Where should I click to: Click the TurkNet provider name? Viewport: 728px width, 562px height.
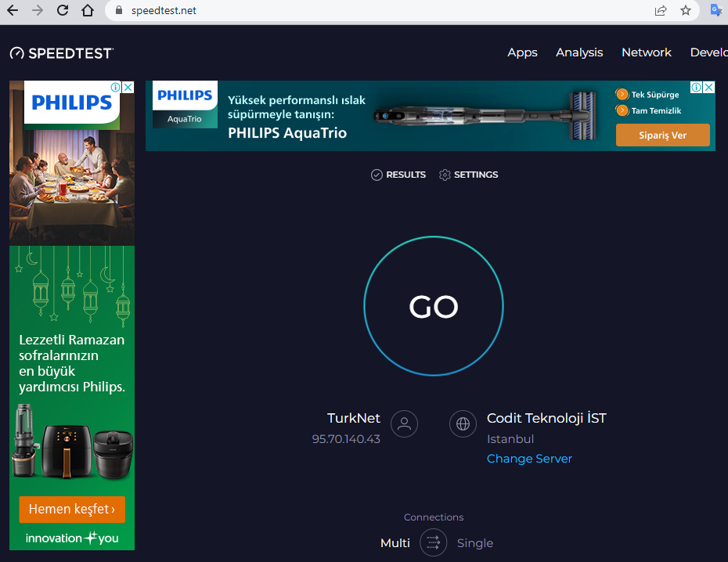353,418
